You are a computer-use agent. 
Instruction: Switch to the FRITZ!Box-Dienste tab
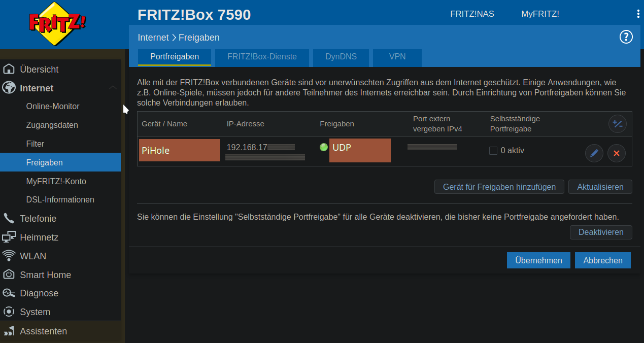click(262, 57)
